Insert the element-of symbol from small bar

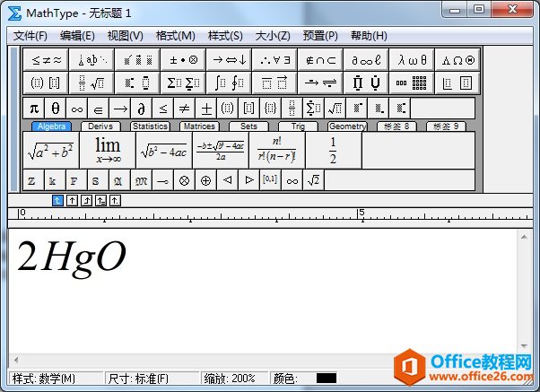pos(98,109)
